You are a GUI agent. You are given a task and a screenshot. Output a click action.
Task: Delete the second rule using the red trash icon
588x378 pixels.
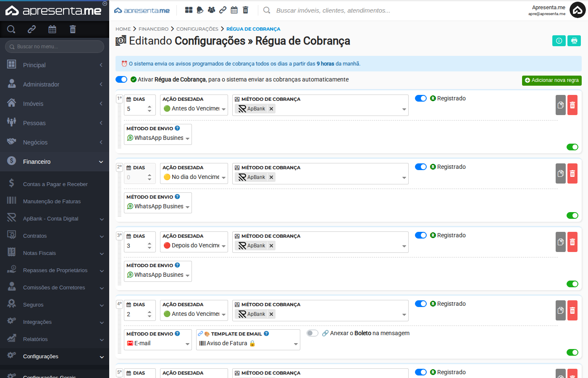(572, 173)
